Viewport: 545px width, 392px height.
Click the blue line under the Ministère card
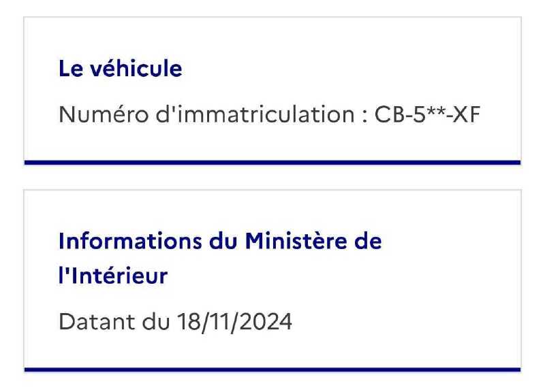[x=272, y=370]
